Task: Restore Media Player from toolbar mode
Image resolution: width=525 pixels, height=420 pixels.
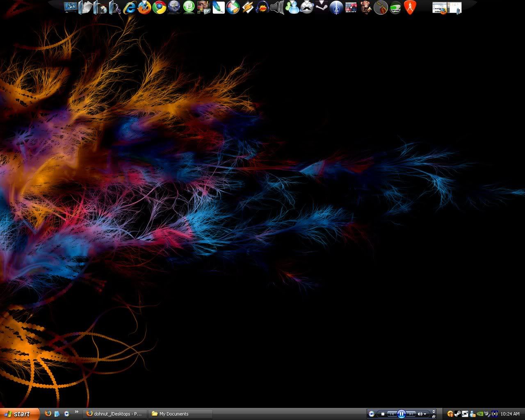Action: (x=434, y=416)
